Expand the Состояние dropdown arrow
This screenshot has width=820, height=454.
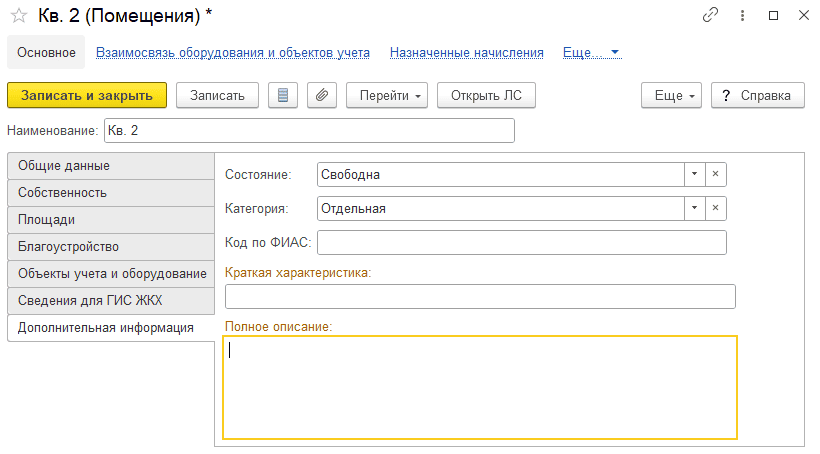click(x=694, y=174)
